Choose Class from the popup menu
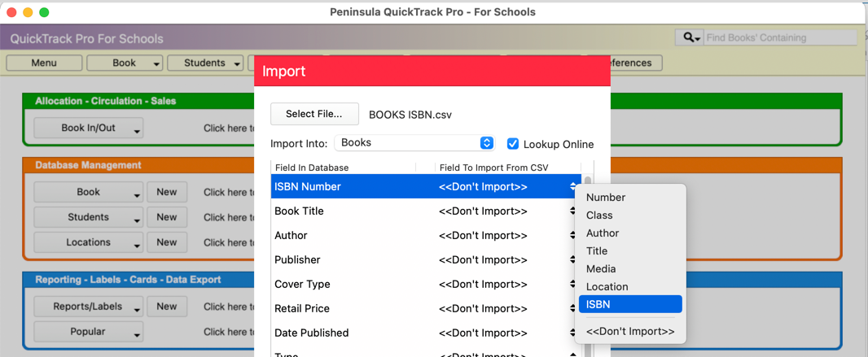Viewport: 868px width, 357px height. click(x=630, y=215)
